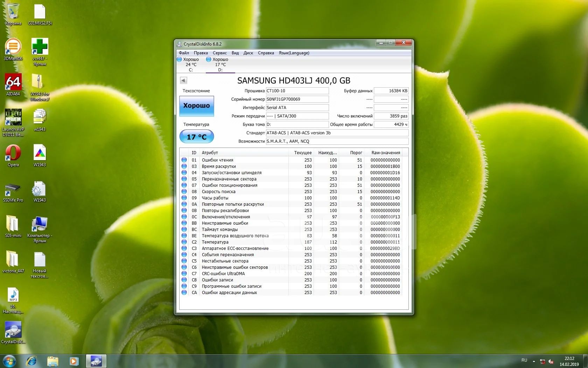This screenshot has height=368, width=588.
Task: Click the status icon for attribute 05
Action: 184,179
